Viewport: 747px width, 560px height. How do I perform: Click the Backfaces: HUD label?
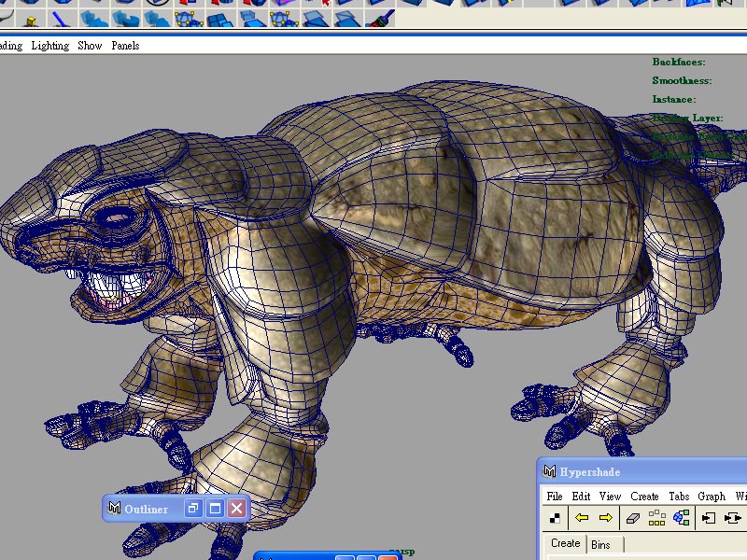pos(679,62)
